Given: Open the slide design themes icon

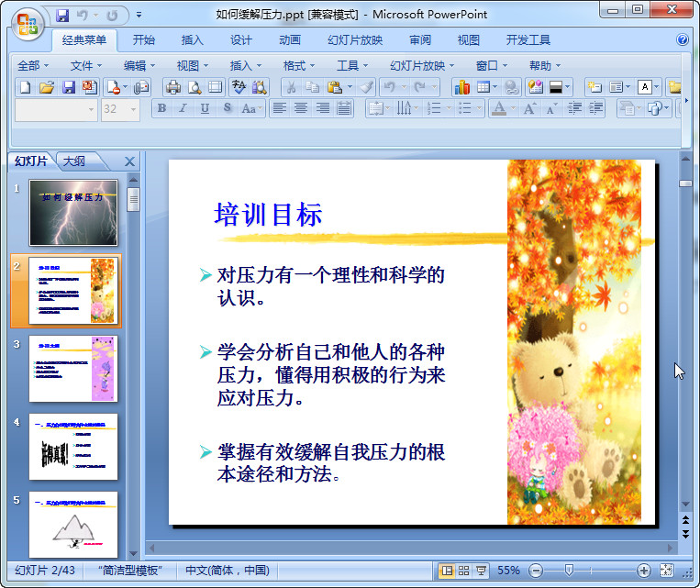Looking at the screenshot, I should click(535, 87).
